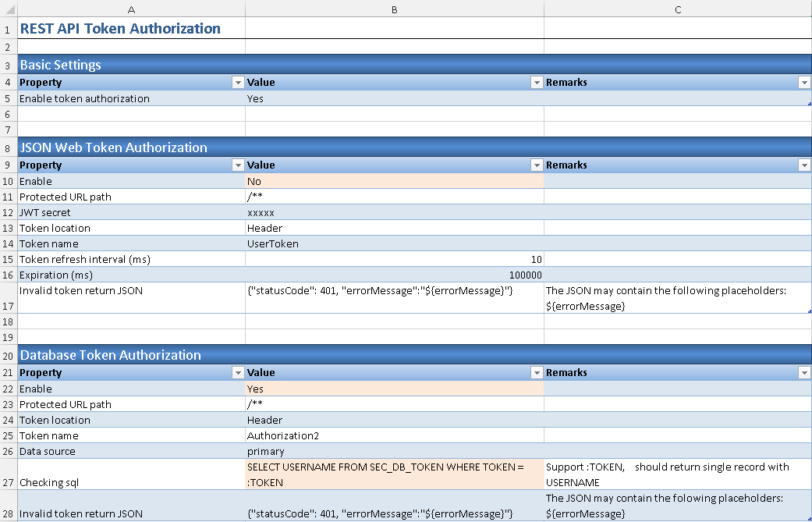Open Property filter in Database Token Authorization section
Image resolution: width=812 pixels, height=522 pixels.
point(238,373)
